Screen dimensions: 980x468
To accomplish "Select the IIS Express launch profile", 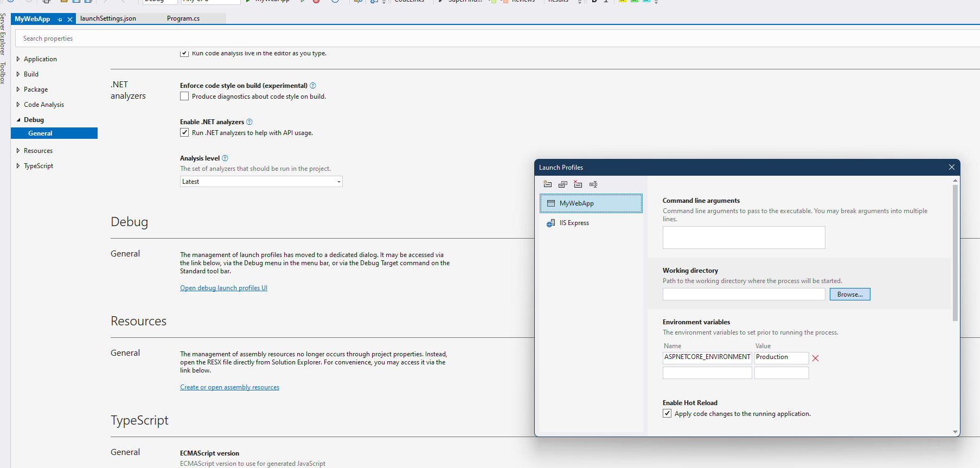I will click(x=591, y=223).
